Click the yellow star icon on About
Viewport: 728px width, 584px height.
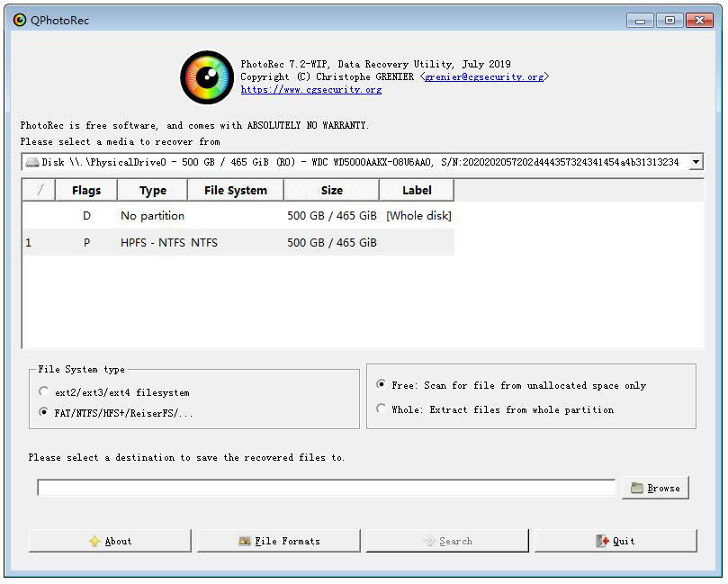click(x=94, y=540)
